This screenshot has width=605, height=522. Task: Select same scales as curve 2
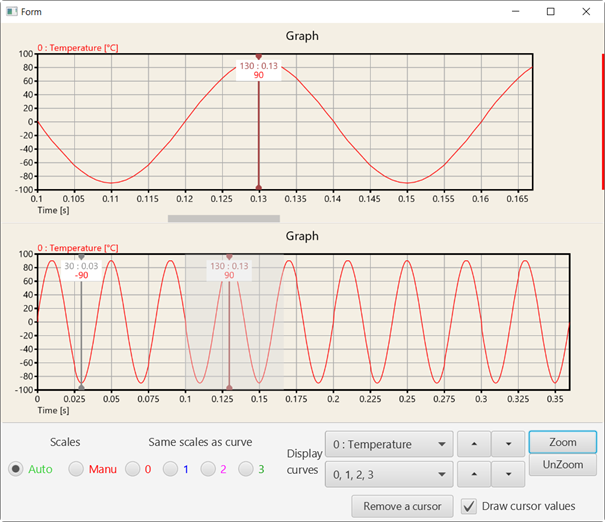(x=208, y=469)
